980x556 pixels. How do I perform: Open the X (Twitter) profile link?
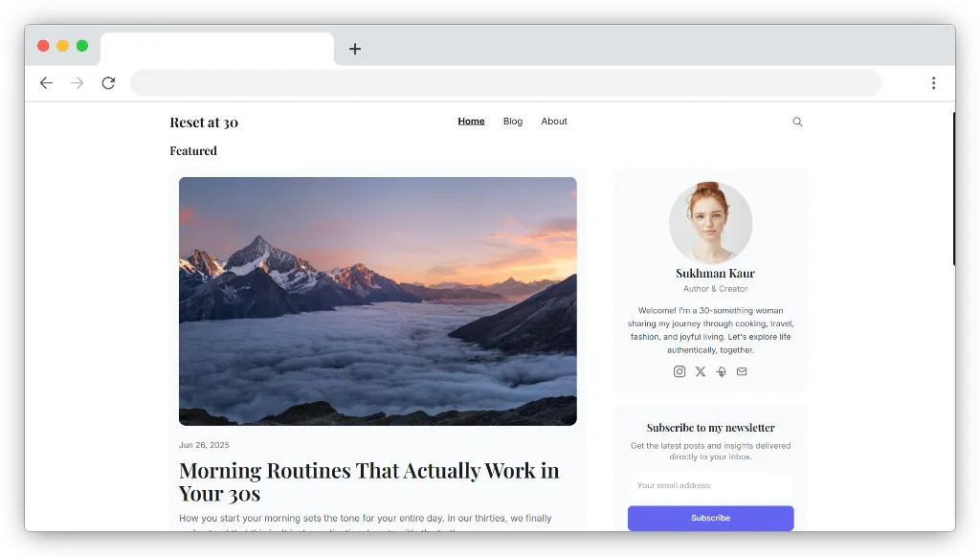pos(701,371)
